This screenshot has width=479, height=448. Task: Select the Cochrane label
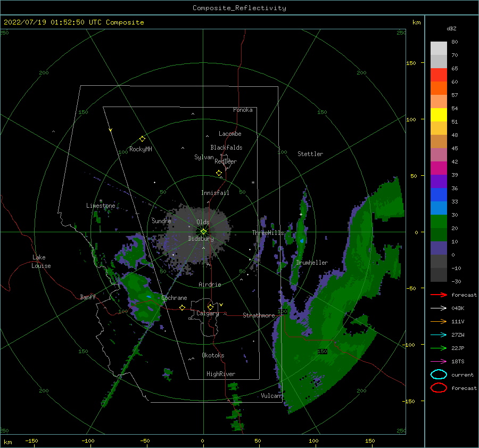pos(174,298)
